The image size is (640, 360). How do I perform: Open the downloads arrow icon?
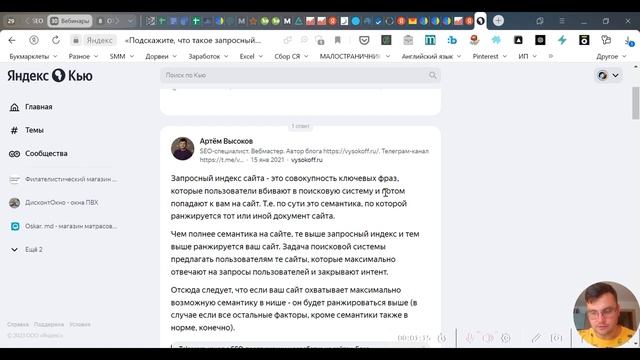pyautogui.click(x=629, y=40)
